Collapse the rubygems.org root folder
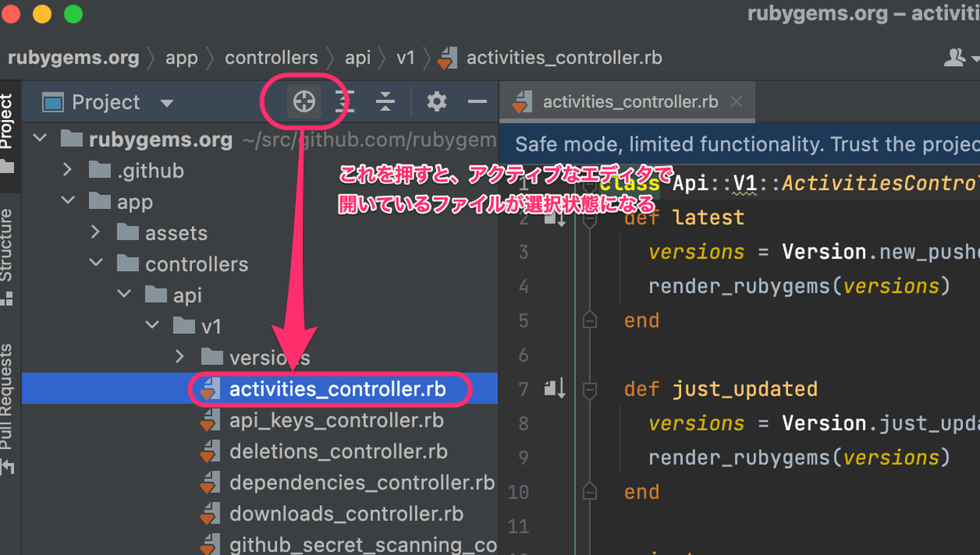 (x=40, y=140)
